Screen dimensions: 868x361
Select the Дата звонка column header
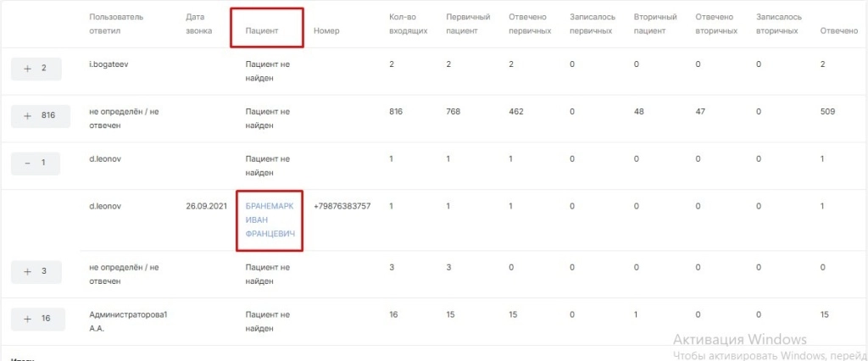pos(201,24)
